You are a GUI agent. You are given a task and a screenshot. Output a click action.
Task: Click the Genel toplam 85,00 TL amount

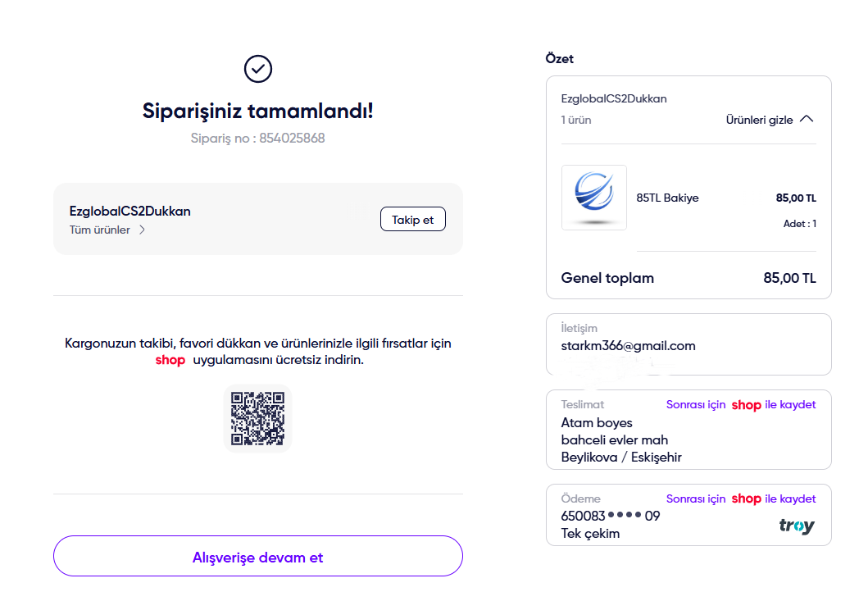pos(789,278)
